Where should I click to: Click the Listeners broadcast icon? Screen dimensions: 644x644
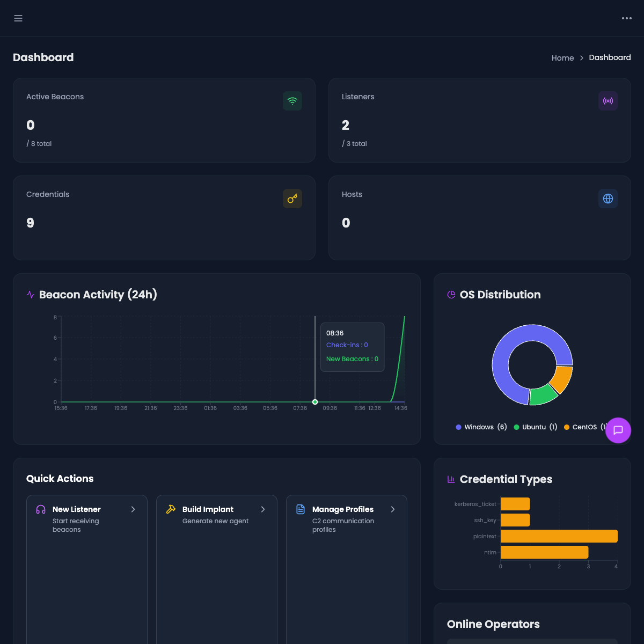pos(608,101)
